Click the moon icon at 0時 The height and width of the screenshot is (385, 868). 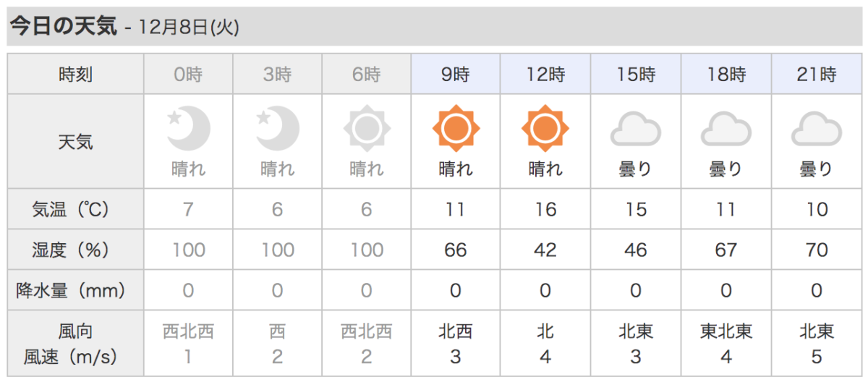(x=188, y=129)
